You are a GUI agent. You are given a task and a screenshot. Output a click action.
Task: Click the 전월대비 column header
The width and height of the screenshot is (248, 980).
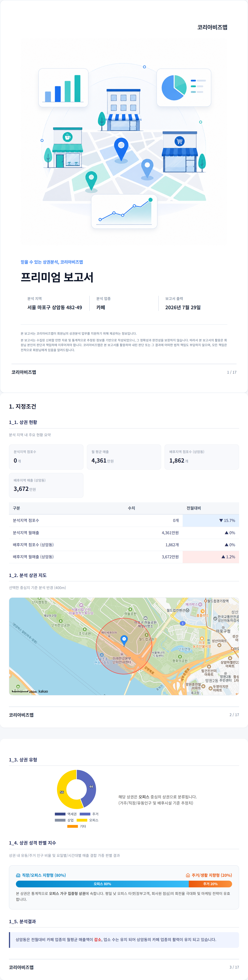pos(194,508)
